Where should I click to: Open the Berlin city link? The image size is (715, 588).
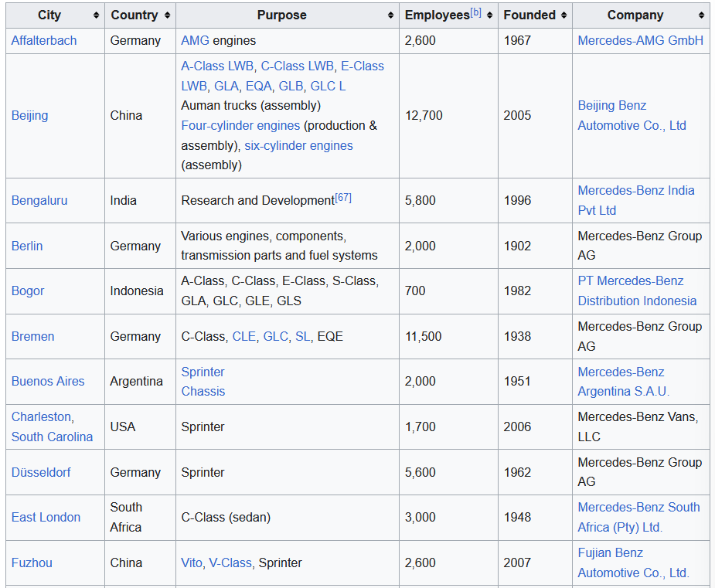click(27, 246)
